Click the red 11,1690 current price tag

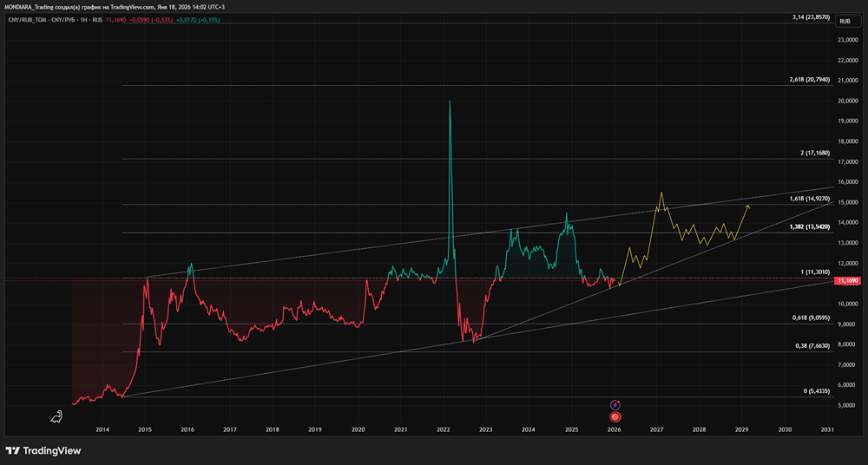tap(847, 282)
